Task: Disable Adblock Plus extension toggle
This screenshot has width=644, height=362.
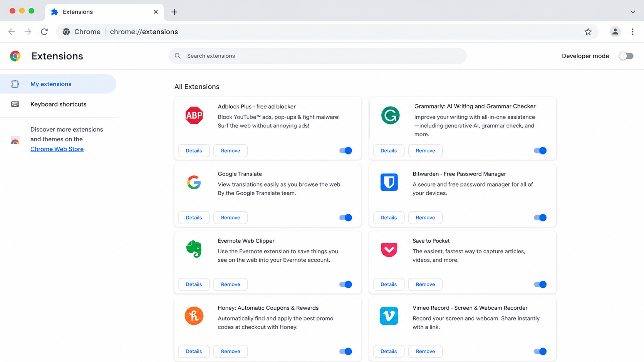Action: click(345, 151)
